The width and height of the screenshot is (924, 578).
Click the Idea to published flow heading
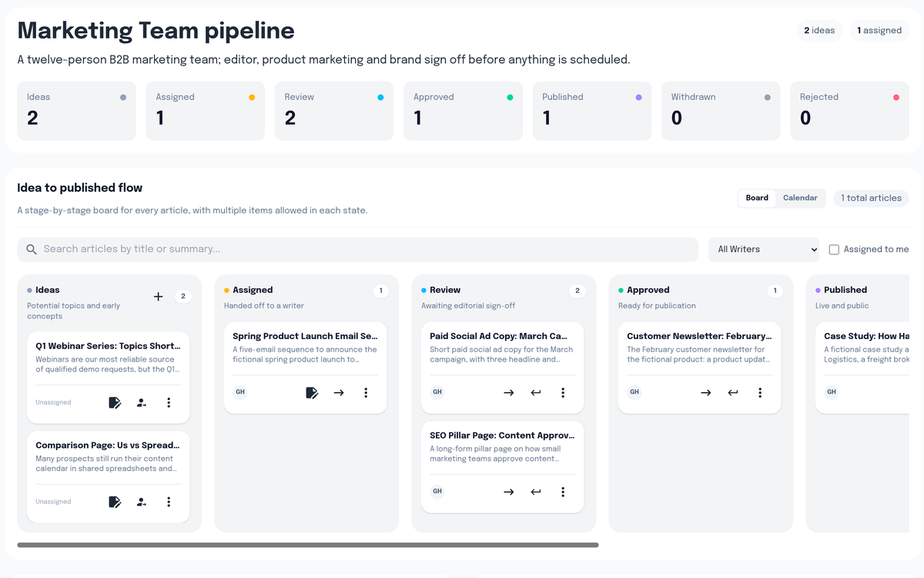(80, 188)
